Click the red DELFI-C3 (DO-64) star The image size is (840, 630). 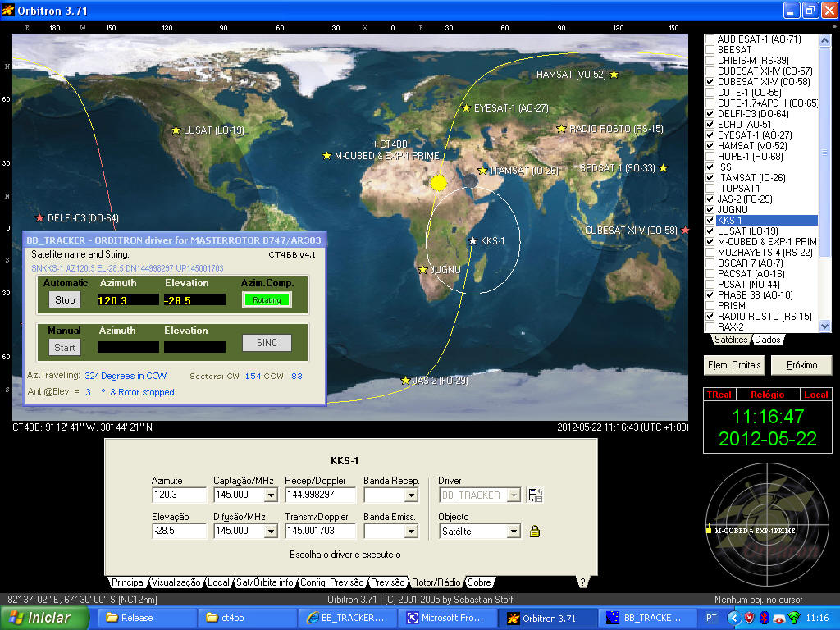pos(39,218)
